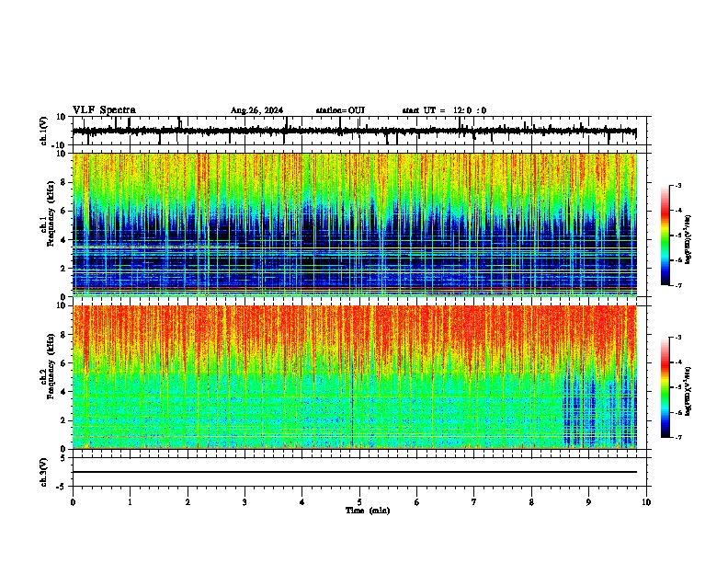Image resolution: width=728 pixels, height=563 pixels.
Task: Click the "-5" tick on ch.3(V) axis
Action: pos(62,487)
